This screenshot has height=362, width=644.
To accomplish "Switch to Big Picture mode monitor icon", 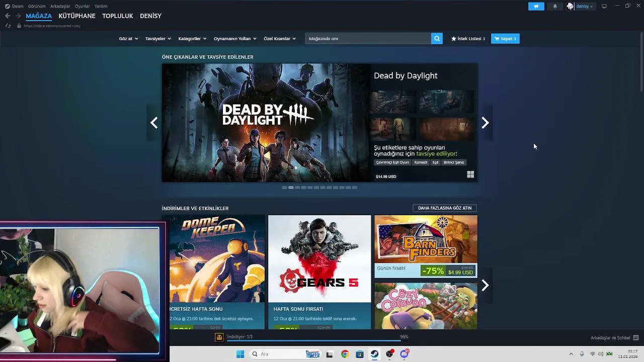I will (604, 6).
